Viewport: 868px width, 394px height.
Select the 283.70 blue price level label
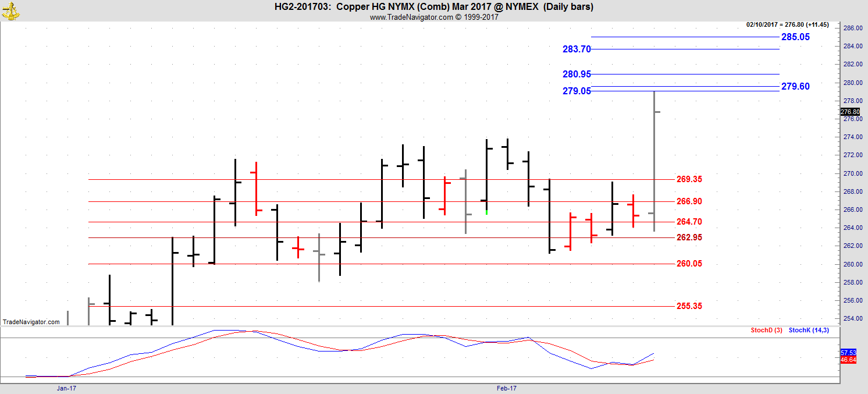tap(576, 49)
